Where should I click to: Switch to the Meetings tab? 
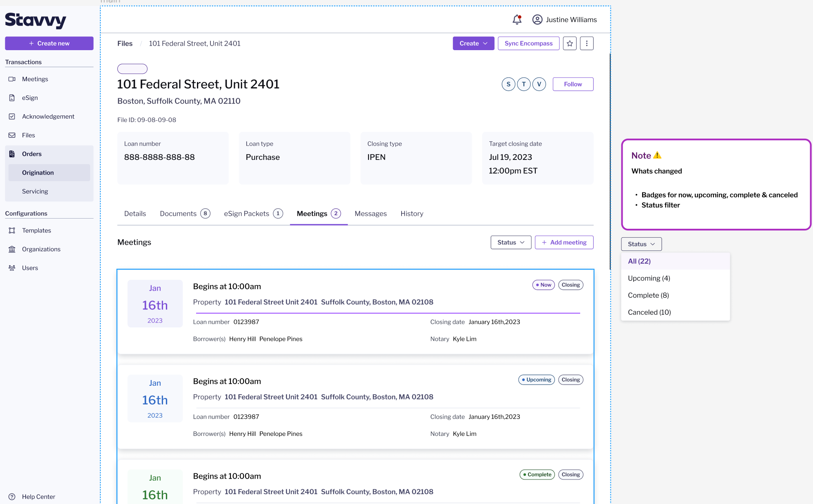(x=319, y=214)
